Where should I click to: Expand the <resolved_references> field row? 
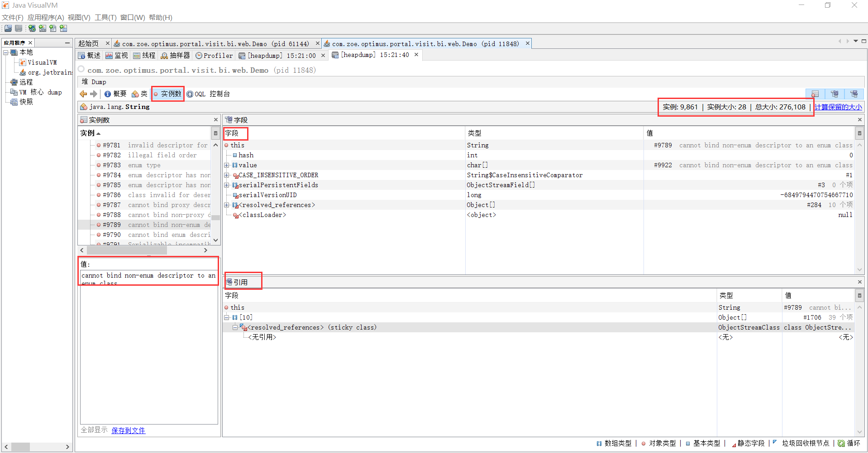pos(227,205)
